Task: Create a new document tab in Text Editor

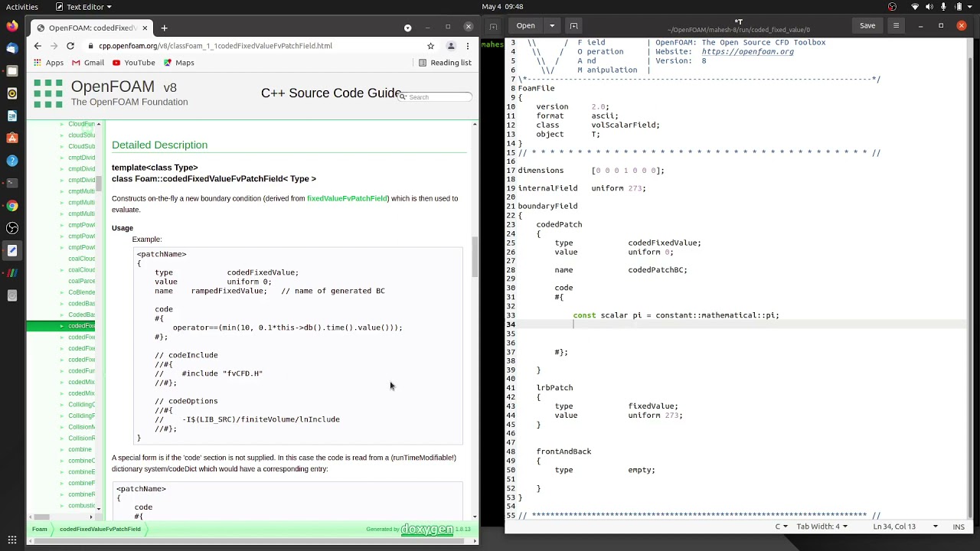Action: click(x=573, y=25)
